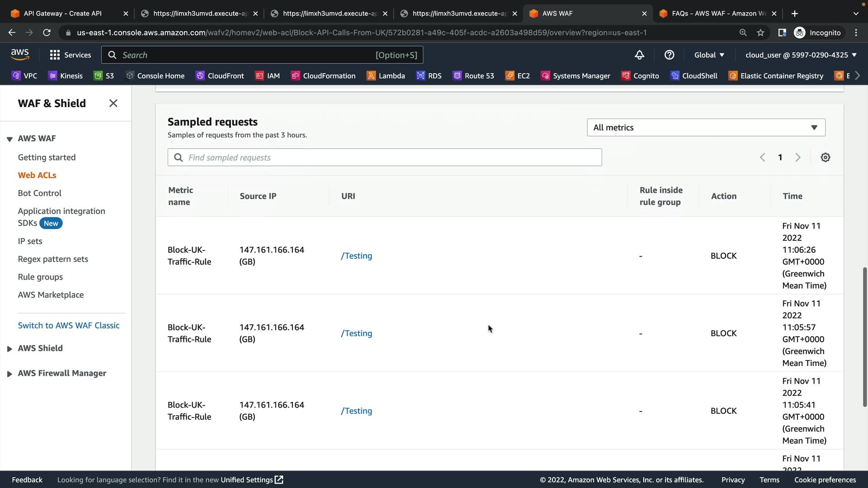This screenshot has width=868, height=488.
Task: Open Lambda from the favorites bar
Action: (386, 76)
